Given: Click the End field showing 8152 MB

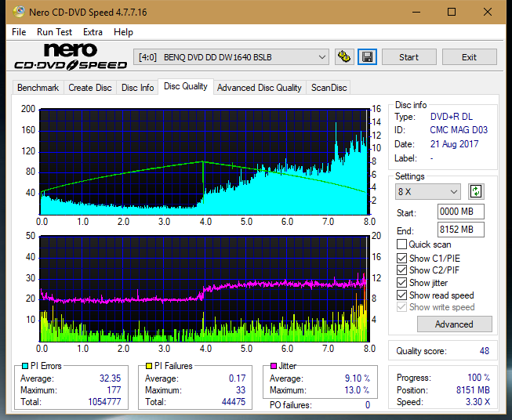Looking at the screenshot, I should point(461,230).
